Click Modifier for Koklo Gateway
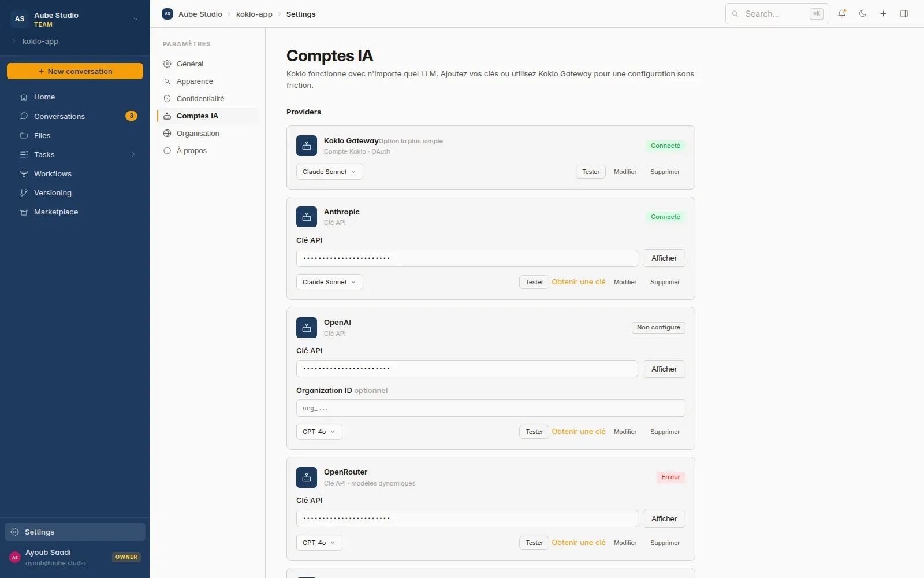 625,172
